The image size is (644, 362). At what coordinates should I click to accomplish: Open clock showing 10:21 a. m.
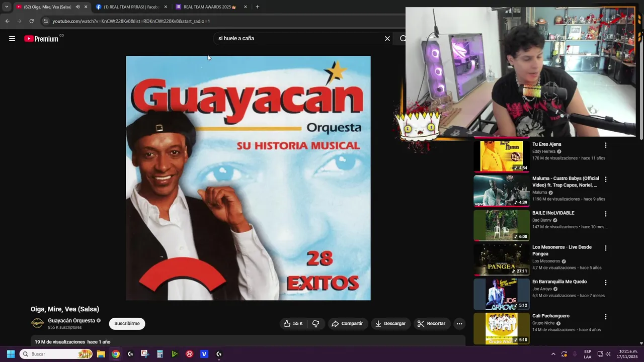click(627, 354)
